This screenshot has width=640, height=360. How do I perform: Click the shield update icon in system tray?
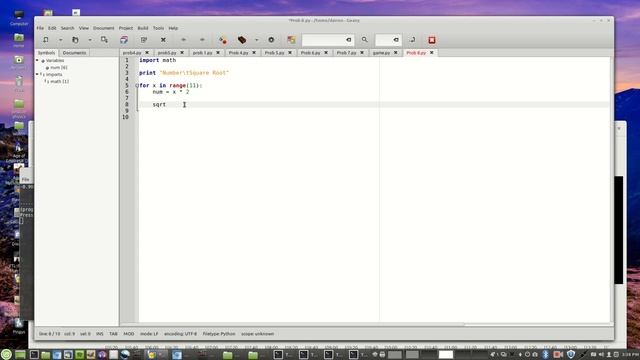(571, 354)
